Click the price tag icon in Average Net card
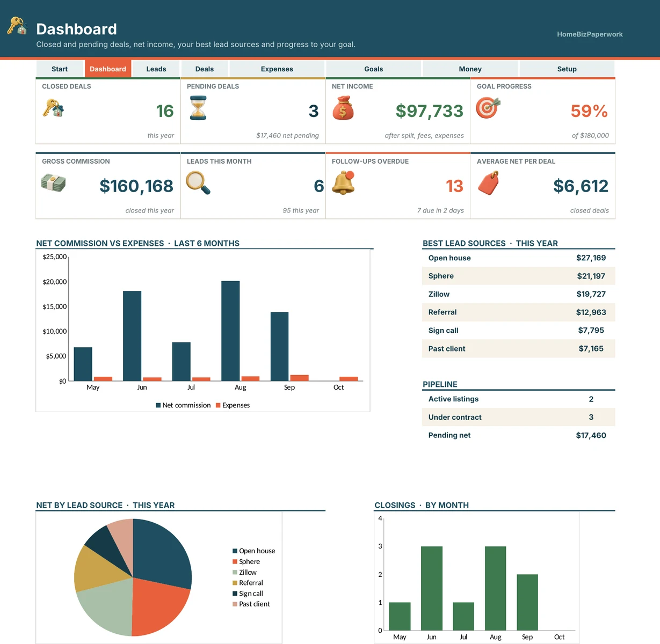The height and width of the screenshot is (644, 660). (x=488, y=183)
